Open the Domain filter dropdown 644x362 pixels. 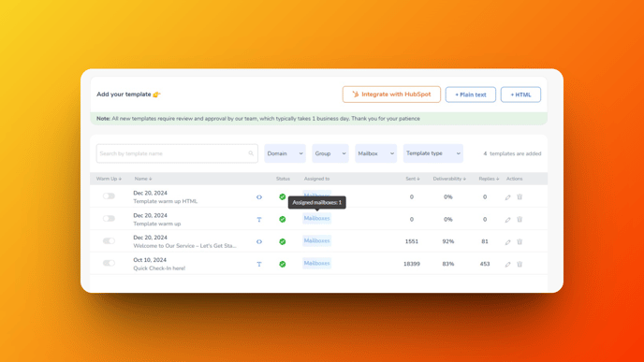pos(285,153)
